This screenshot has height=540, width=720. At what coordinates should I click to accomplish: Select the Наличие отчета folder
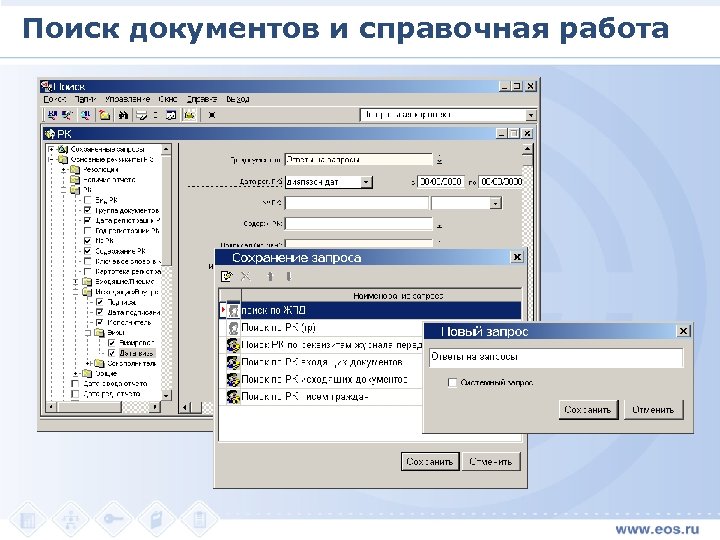pyautogui.click(x=108, y=180)
